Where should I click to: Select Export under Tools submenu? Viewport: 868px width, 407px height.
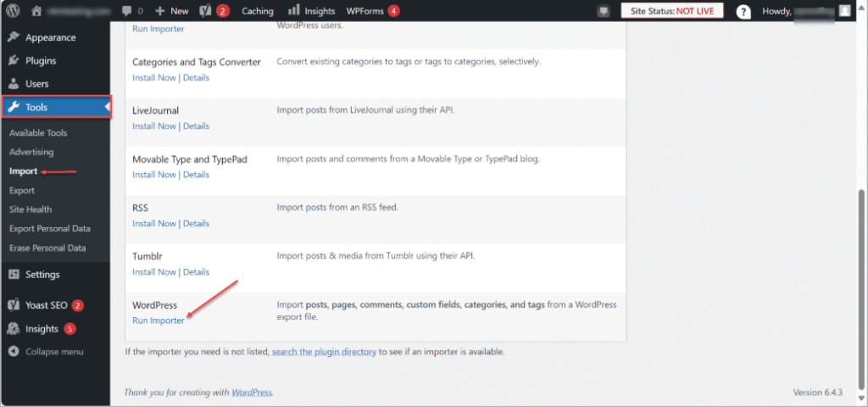22,190
